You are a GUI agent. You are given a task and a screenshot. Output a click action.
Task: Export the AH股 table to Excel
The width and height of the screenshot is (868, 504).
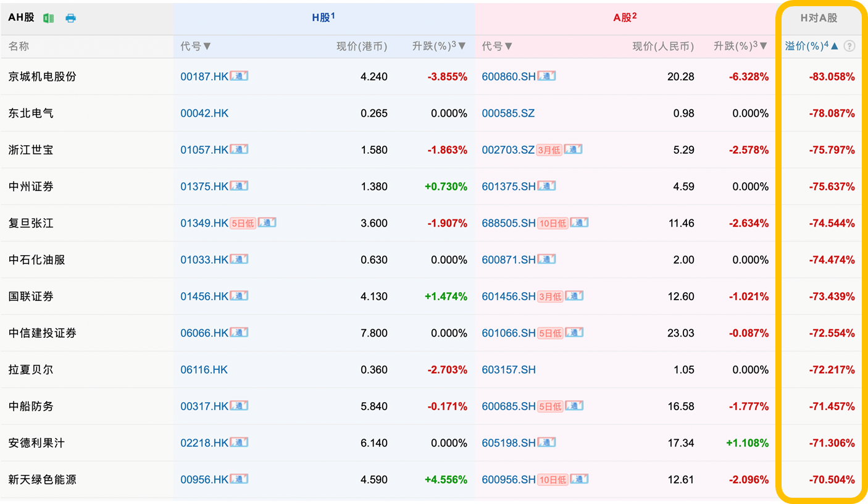pyautogui.click(x=48, y=18)
